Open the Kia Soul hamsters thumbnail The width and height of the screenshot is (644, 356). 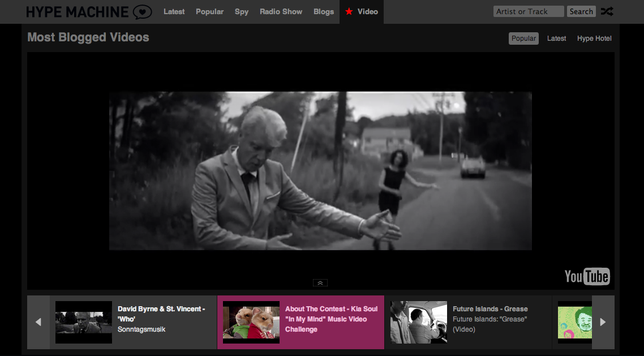[x=251, y=323]
